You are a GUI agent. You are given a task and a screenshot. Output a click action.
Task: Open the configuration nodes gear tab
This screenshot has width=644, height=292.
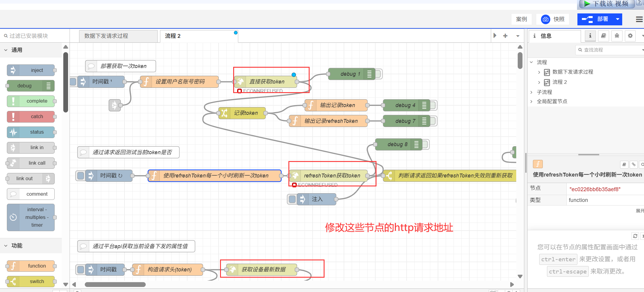point(630,36)
